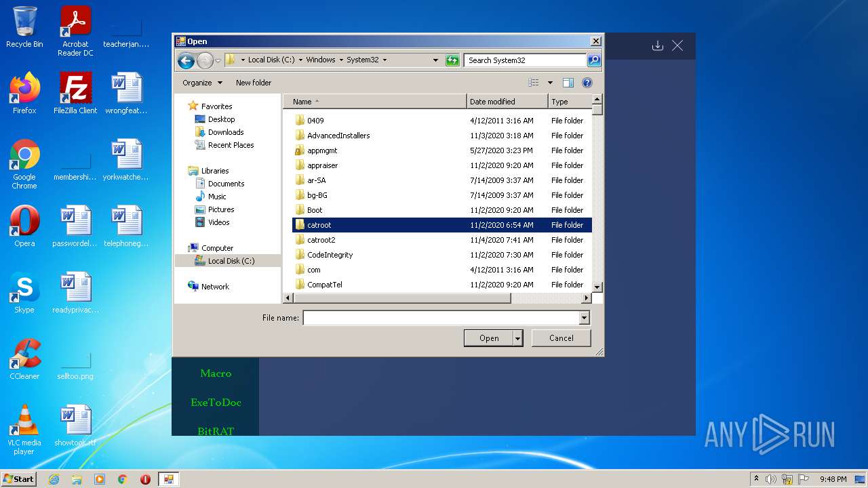
Task: Click the search magnifier icon
Action: click(x=593, y=60)
